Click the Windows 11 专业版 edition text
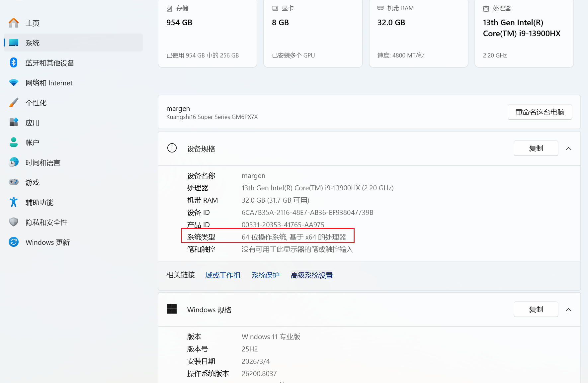 [271, 336]
